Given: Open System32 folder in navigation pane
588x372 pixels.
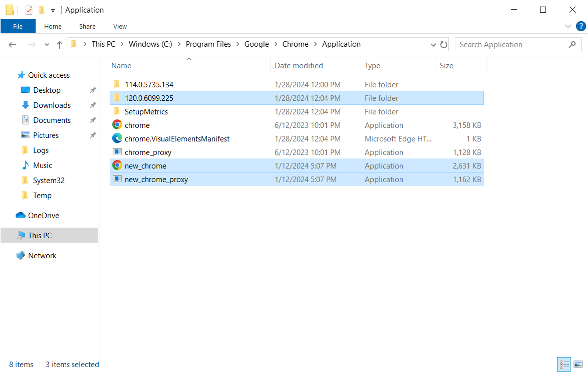Looking at the screenshot, I should [x=49, y=180].
